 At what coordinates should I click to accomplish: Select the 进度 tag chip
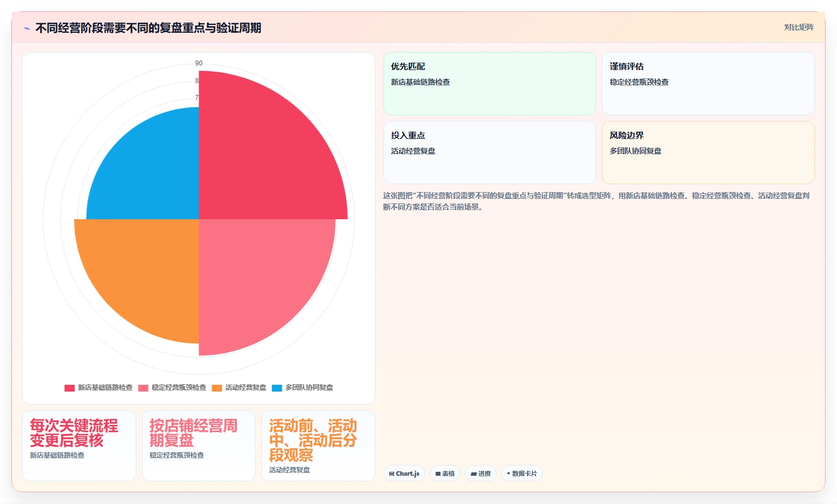pyautogui.click(x=481, y=473)
